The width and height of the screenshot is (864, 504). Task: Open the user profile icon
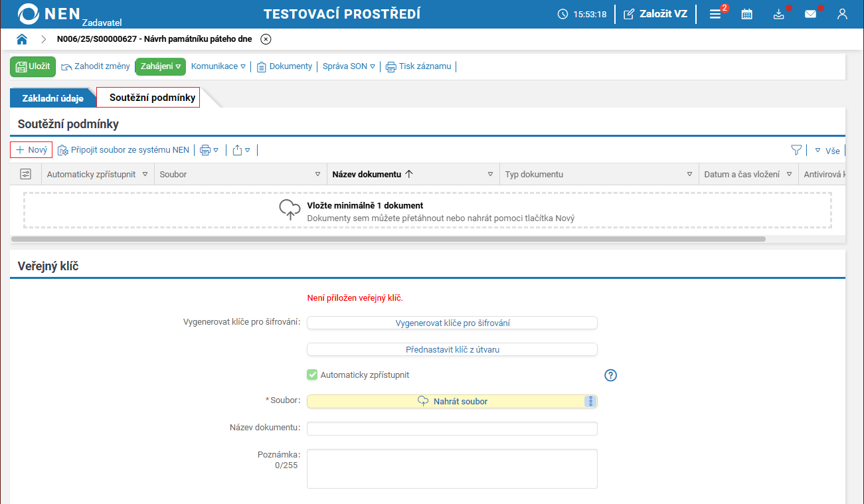842,14
